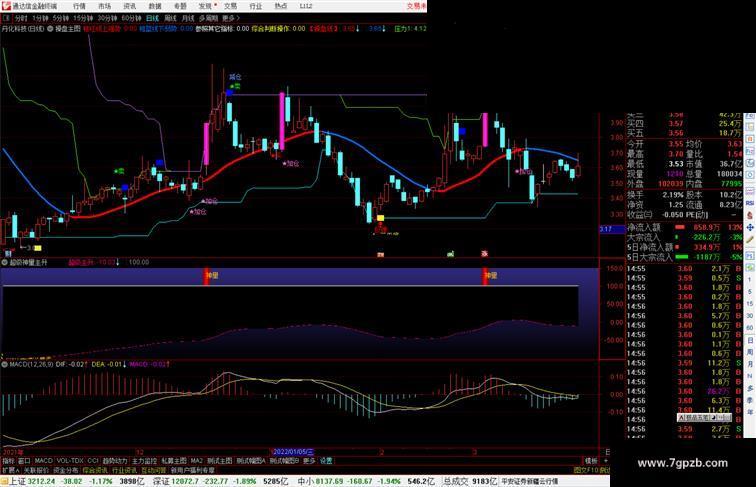Switch to 1分钟 chart period

[x=40, y=18]
